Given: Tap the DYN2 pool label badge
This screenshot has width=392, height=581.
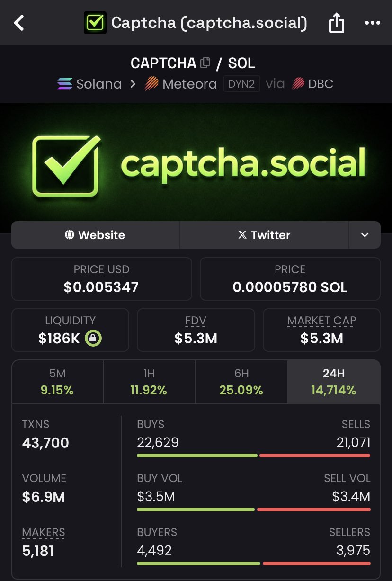Looking at the screenshot, I should coord(242,84).
